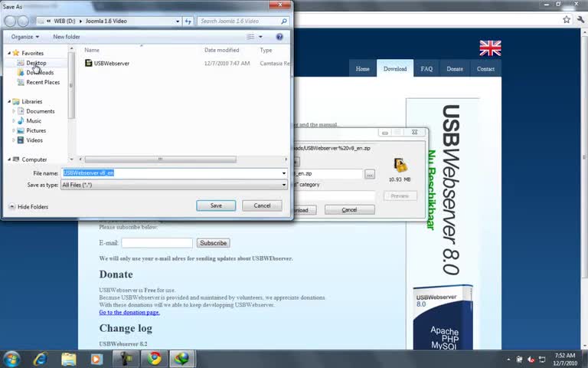Open Chrome from the taskbar
588x368 pixels.
pyautogui.click(x=154, y=359)
